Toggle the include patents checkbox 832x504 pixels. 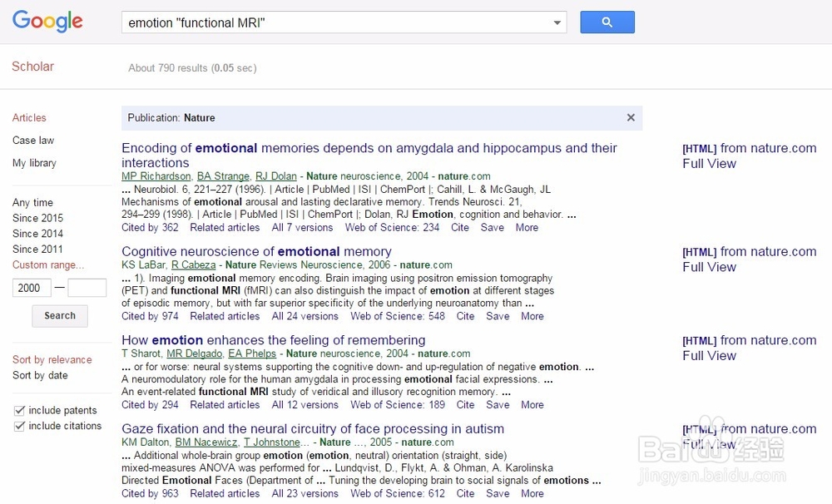[x=19, y=411]
